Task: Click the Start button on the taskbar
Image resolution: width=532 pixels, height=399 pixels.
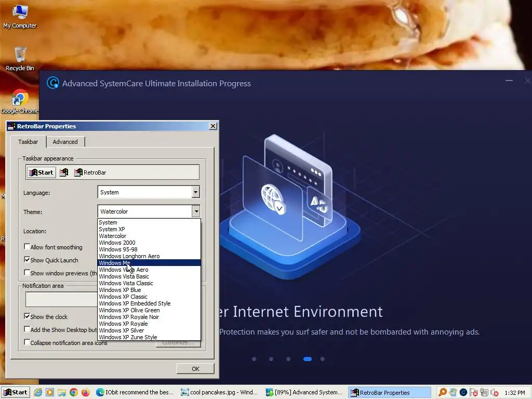Action: (x=15, y=392)
